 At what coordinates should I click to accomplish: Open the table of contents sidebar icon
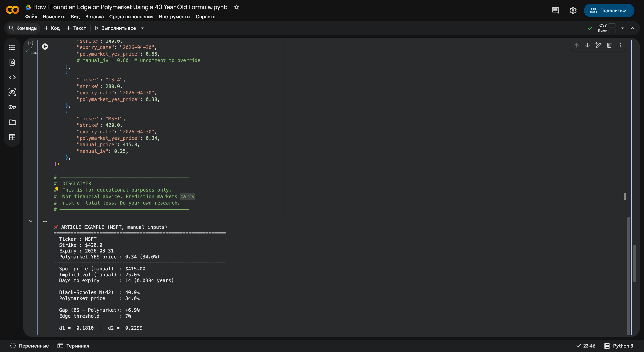(12, 47)
